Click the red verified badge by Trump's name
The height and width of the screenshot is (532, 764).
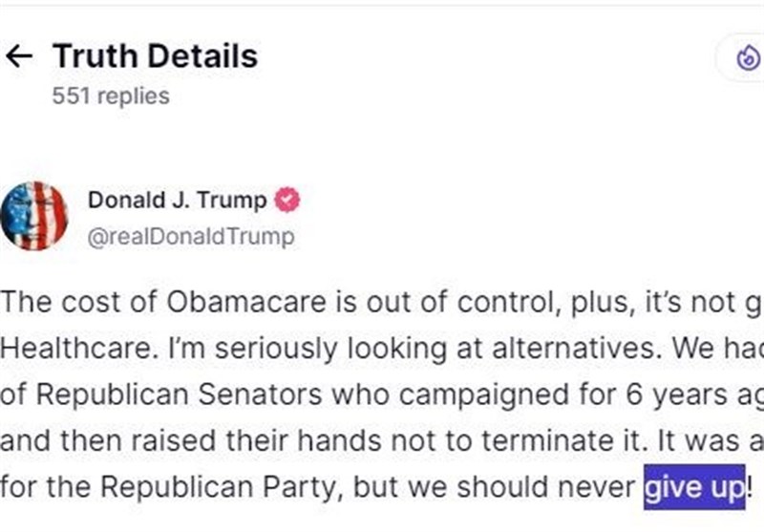[x=287, y=201]
